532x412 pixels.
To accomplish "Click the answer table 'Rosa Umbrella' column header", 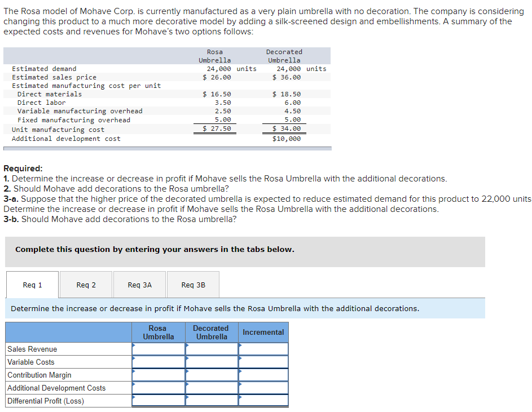I will (159, 333).
